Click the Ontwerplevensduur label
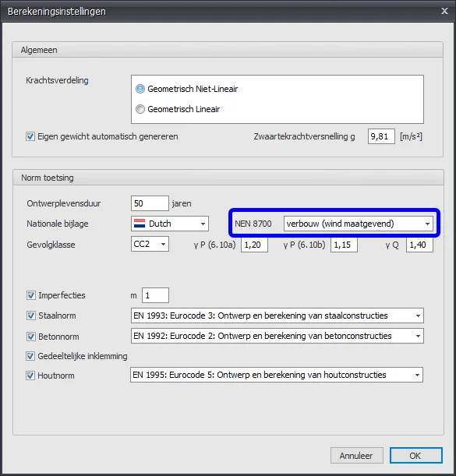Screen dimensions: 456x476 (x=63, y=203)
